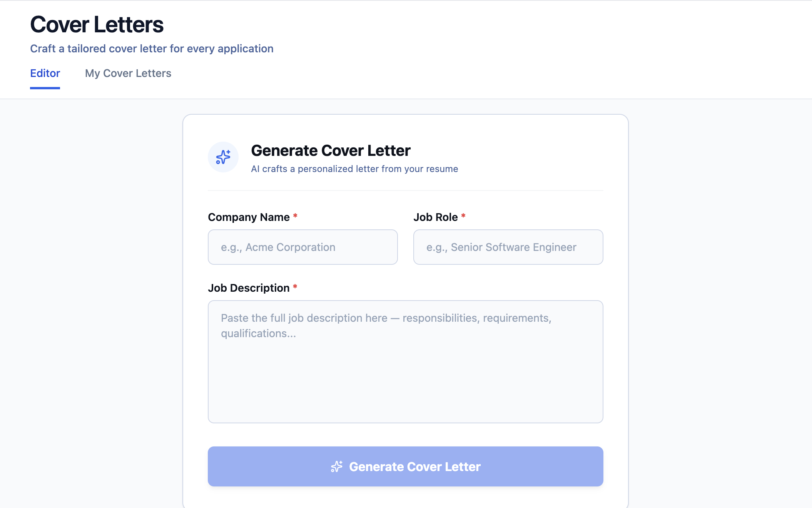Click the red asterisk next to Company Name
This screenshot has height=508, width=812.
tap(295, 216)
